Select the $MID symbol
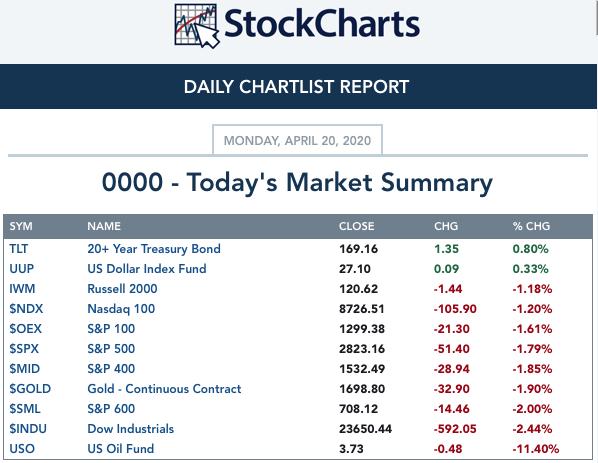Screen dimensions: 598x463 (x=24, y=368)
